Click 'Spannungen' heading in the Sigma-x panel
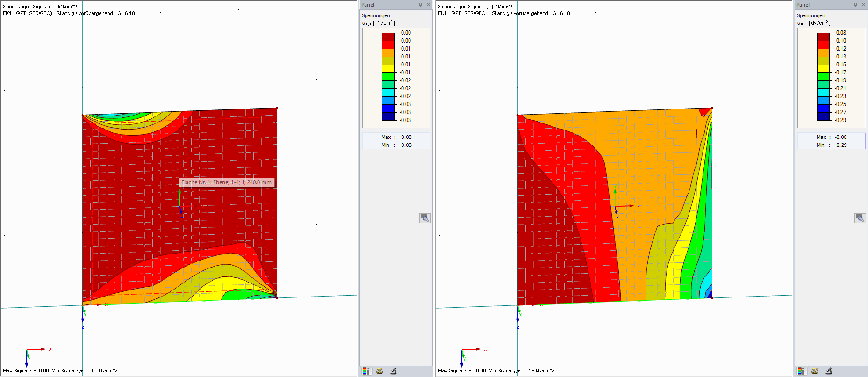This screenshot has height=377, width=868. 376,15
